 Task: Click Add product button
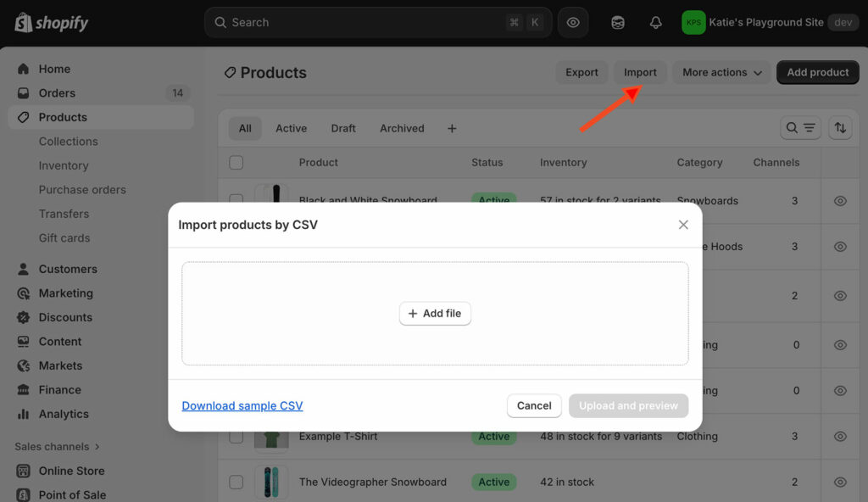coord(818,72)
